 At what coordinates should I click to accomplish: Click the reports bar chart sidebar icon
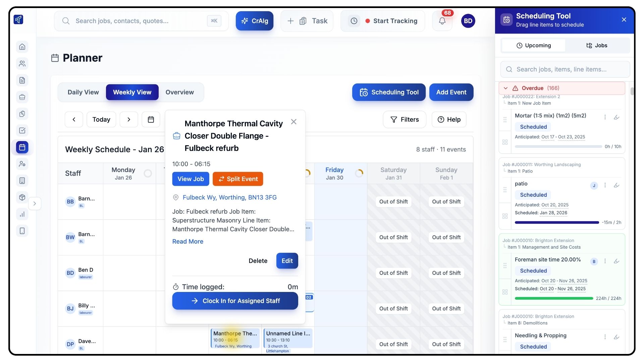point(22,214)
